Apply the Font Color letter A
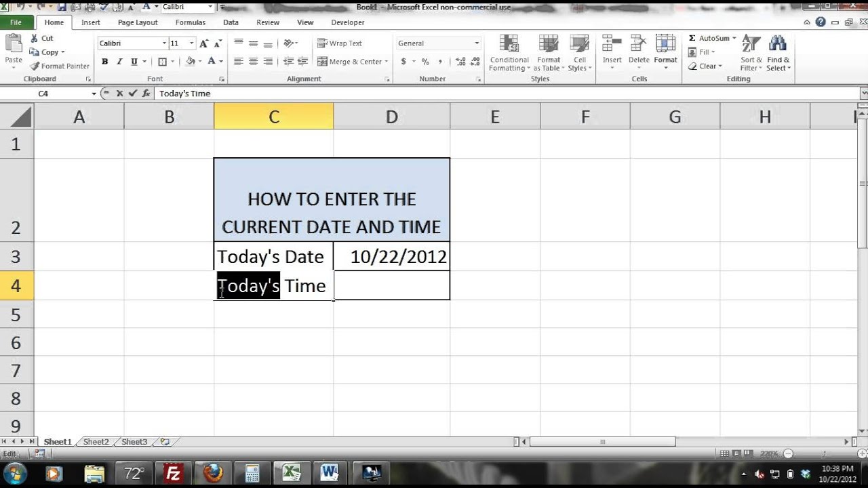868x488 pixels. pos(212,61)
